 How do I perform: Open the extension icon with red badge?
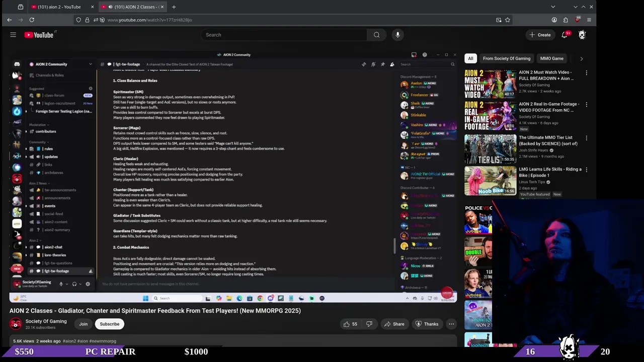[577, 20]
